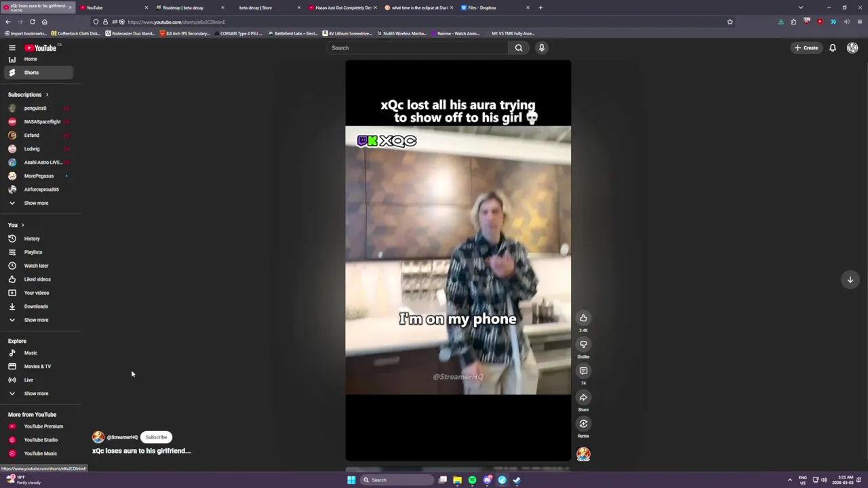Screen dimensions: 868x488
Task: Show hidden system tray icons
Action: [789, 480]
